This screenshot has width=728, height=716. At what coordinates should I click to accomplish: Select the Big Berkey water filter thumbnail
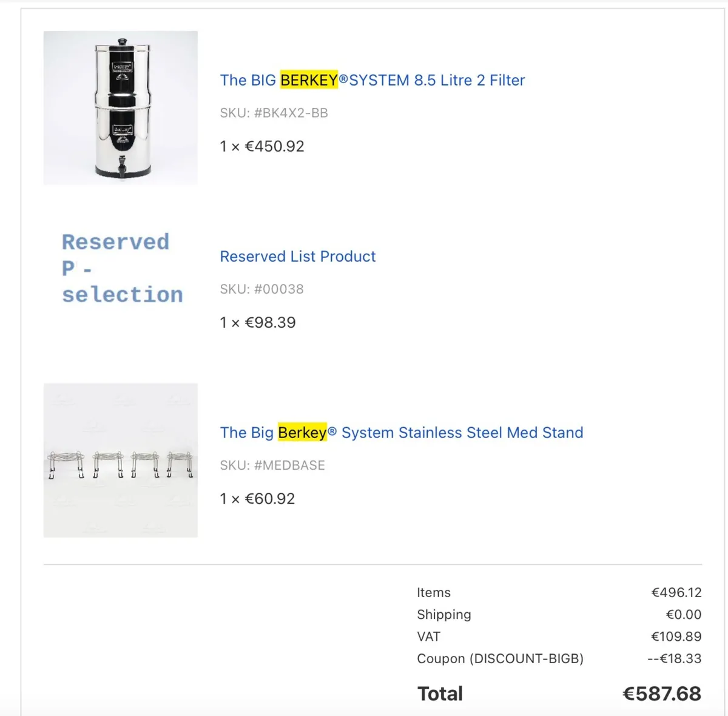point(120,107)
